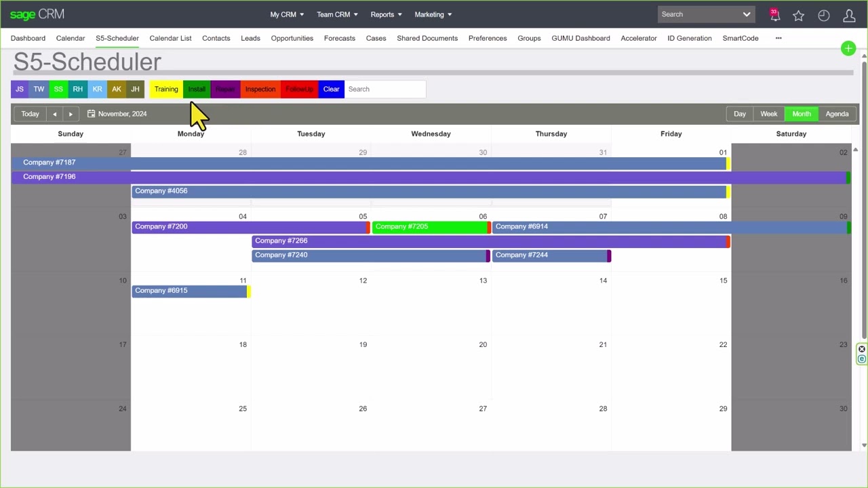Open the ID Generation tab
The width and height of the screenshot is (868, 488).
689,38
